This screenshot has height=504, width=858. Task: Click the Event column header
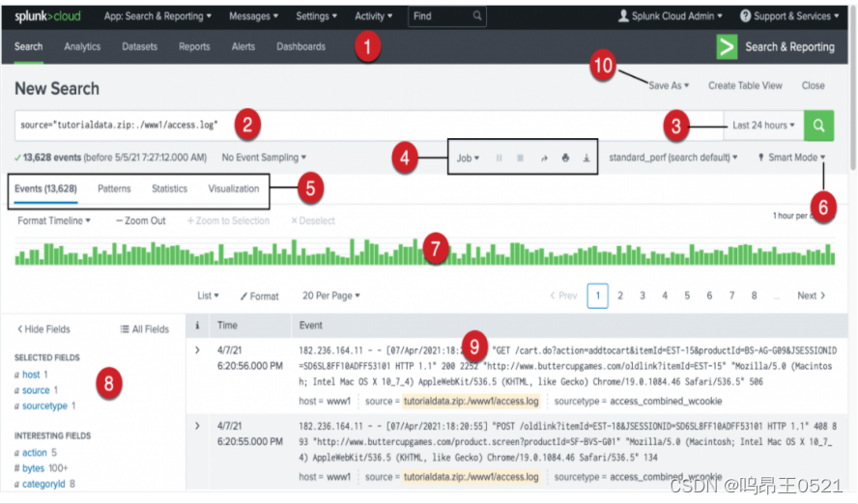coord(311,325)
